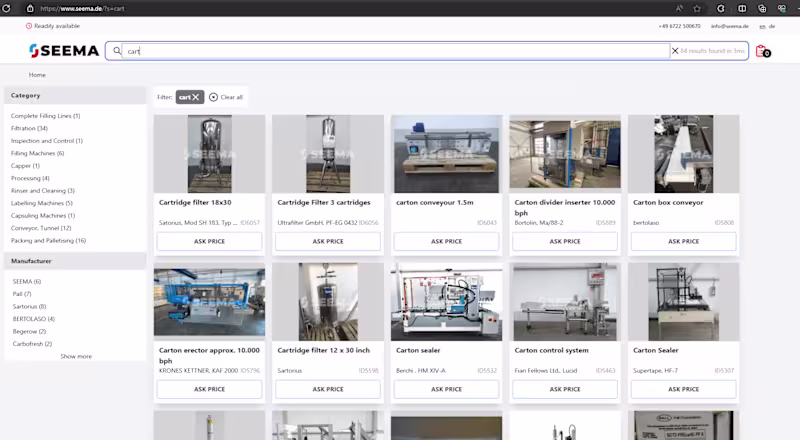Filter by Filtration category
Screen dimensions: 800x440
tap(29, 128)
